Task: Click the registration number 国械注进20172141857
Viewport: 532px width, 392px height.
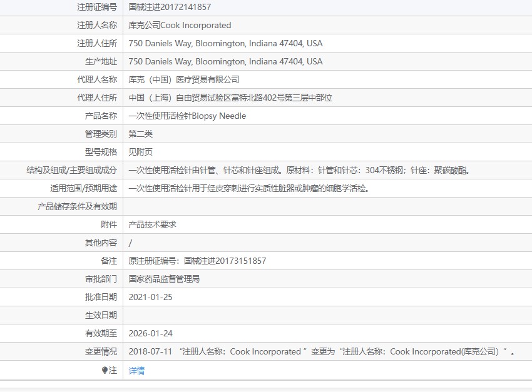Action: pyautogui.click(x=170, y=8)
